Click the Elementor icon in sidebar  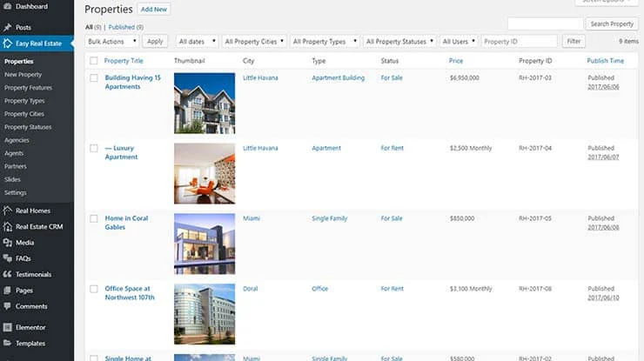coord(7,327)
